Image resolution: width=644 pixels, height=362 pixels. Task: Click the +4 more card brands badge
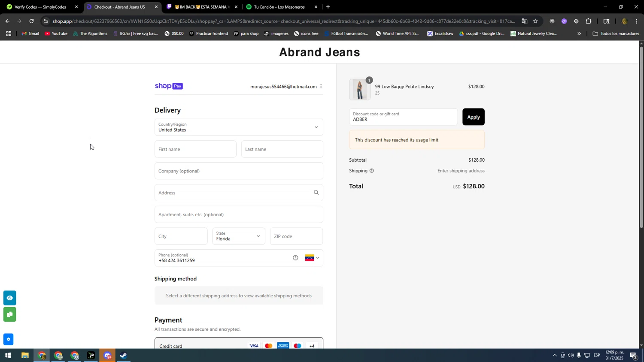312,346
